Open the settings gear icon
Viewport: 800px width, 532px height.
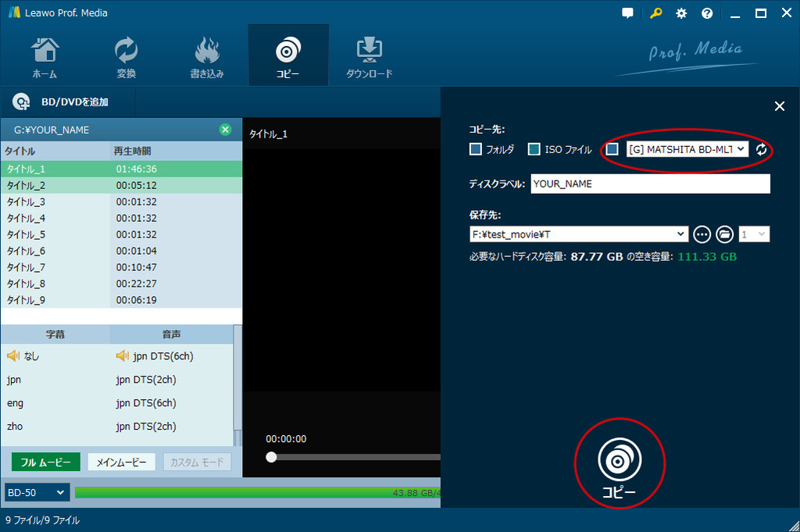click(681, 13)
